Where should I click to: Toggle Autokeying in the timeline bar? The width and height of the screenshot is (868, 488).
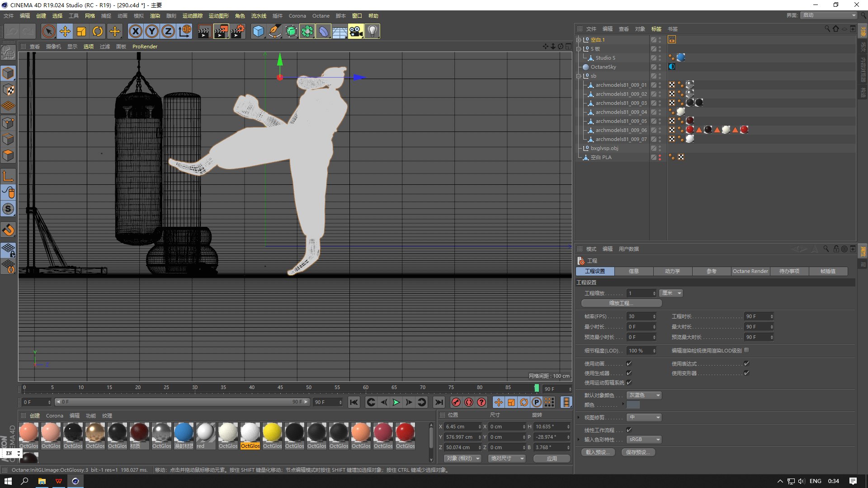(469, 402)
